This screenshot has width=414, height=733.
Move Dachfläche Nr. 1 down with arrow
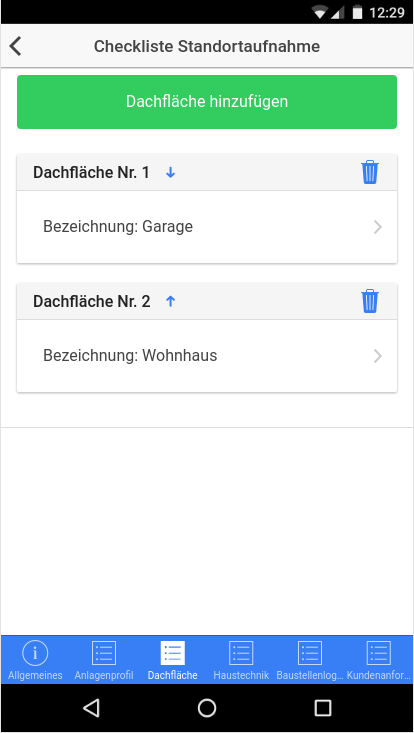pyautogui.click(x=171, y=173)
